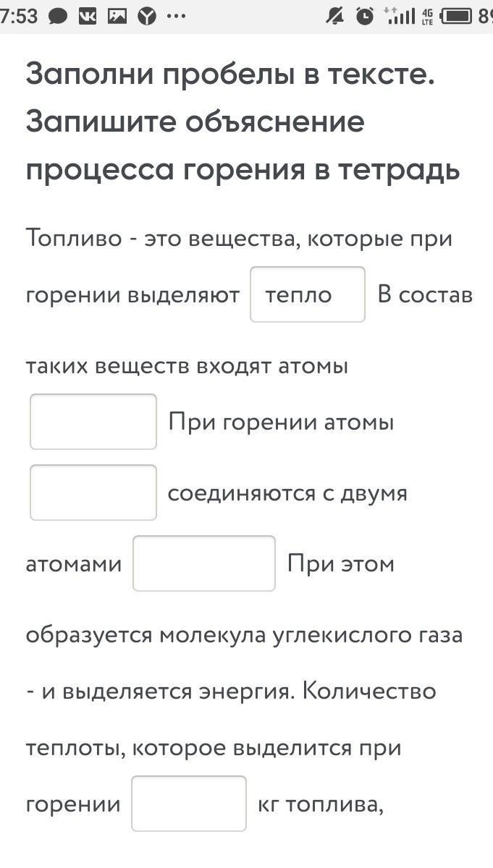Select the blank before "соединяются с двумя"

pyautogui.click(x=93, y=493)
